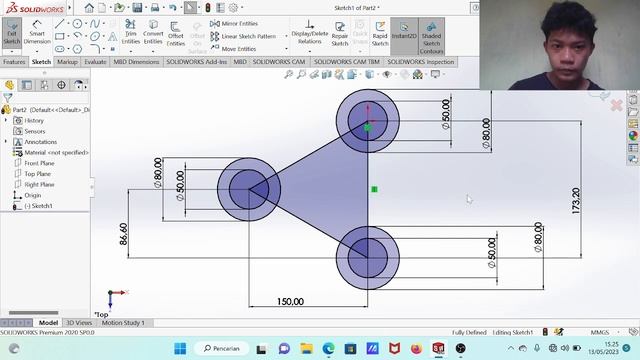Click the Pencarian taskbar search box
640x360 pixels.
(x=222, y=349)
